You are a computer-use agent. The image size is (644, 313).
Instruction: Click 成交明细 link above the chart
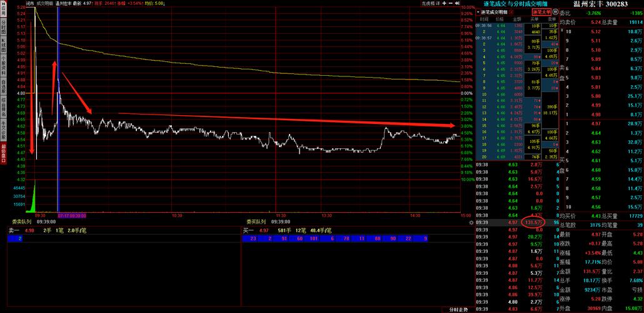coord(44,3)
